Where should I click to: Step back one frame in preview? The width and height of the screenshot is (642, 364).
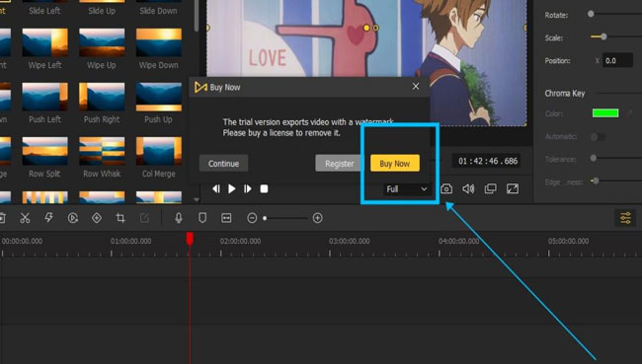click(215, 188)
